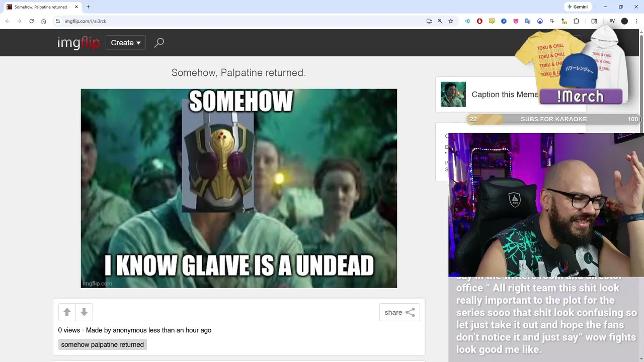Click the share button below the meme

coord(399,312)
